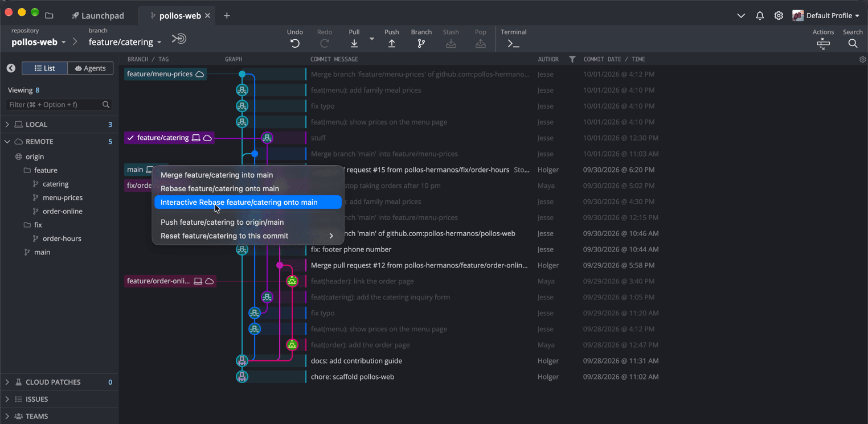Viewport: 868px width, 424px height.
Task: Add a new tab with plus icon
Action: (227, 15)
